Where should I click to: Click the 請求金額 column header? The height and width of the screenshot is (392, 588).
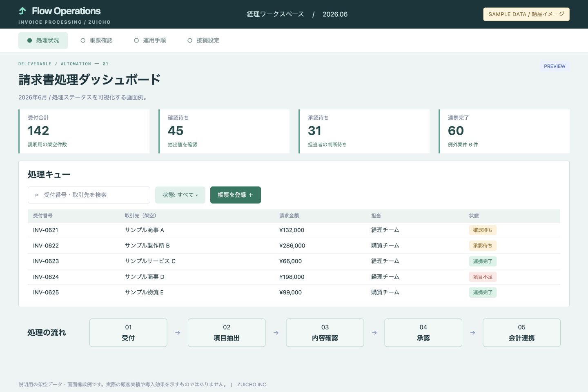pos(289,216)
